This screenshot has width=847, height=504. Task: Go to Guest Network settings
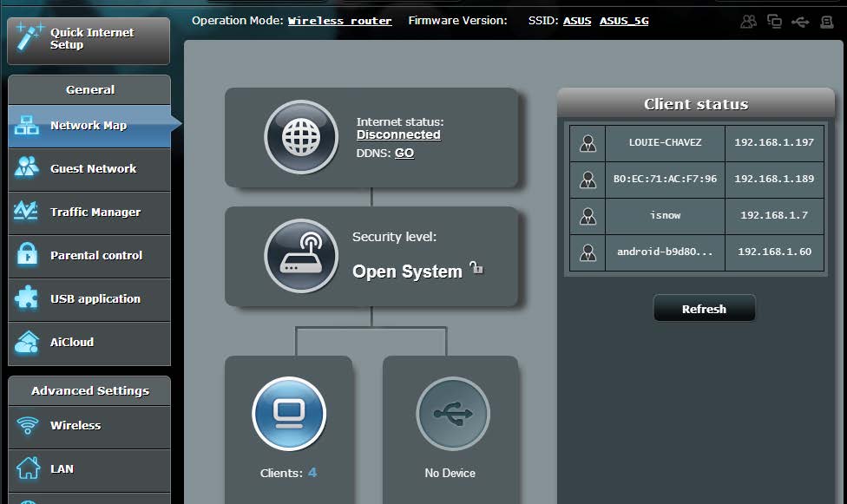[89, 169]
